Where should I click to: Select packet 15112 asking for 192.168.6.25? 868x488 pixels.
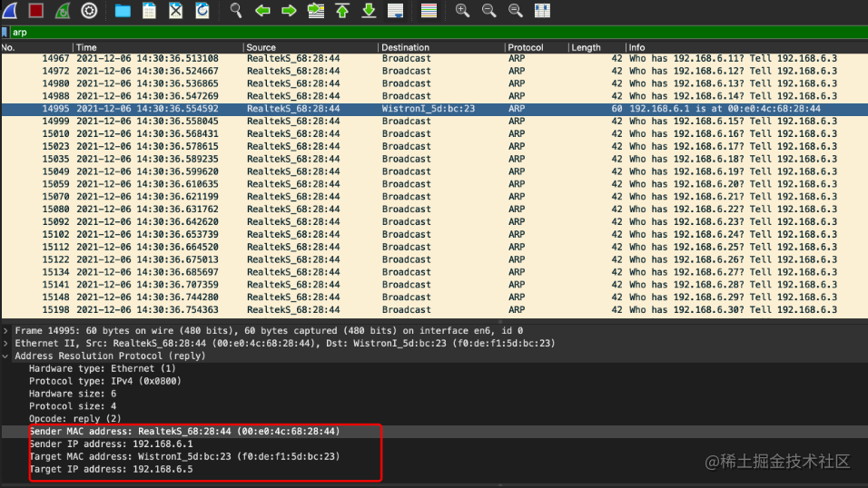point(434,248)
